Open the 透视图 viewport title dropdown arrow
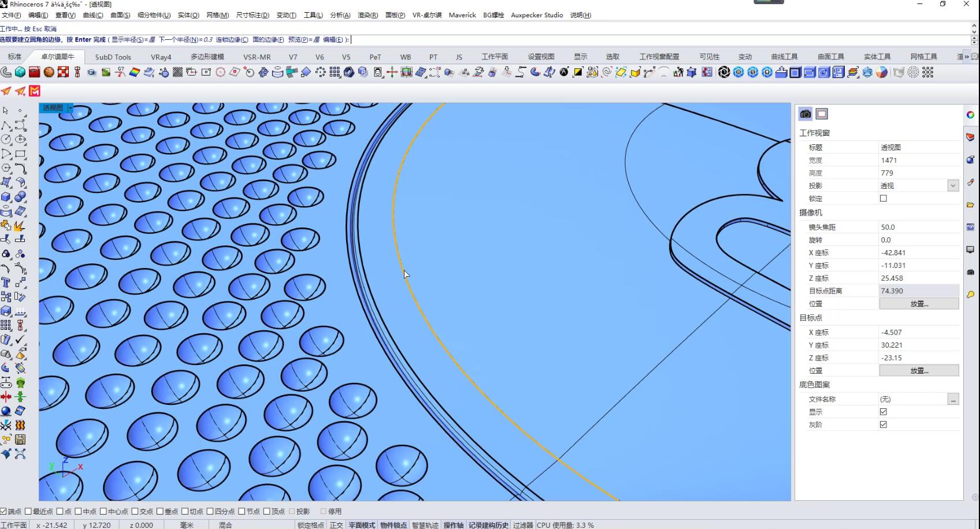Image resolution: width=980 pixels, height=529 pixels. [x=70, y=108]
